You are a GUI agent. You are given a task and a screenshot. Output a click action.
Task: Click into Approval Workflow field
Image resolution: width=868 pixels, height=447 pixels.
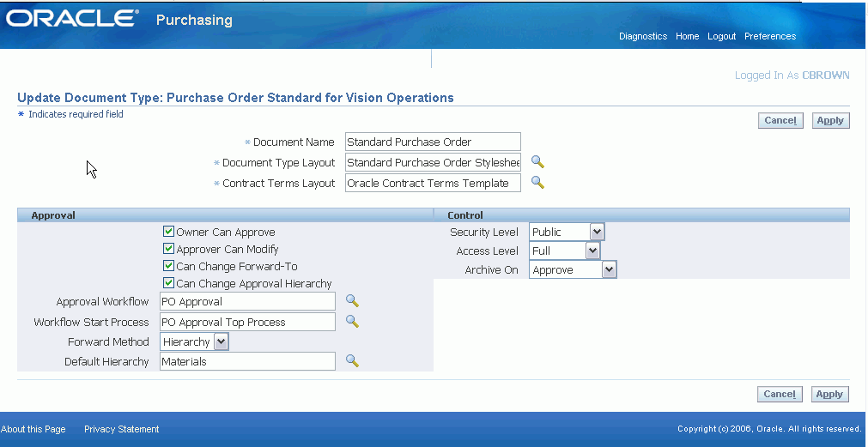(x=247, y=301)
